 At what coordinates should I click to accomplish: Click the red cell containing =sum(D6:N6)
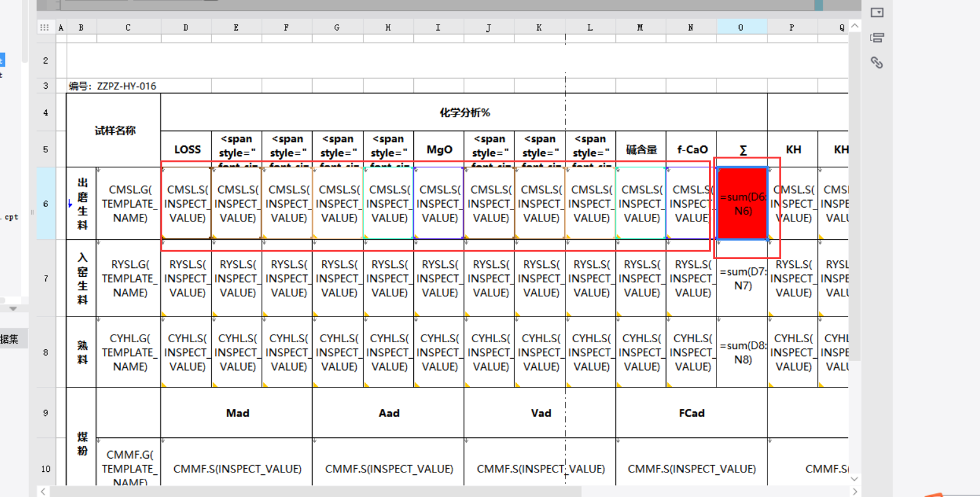742,203
